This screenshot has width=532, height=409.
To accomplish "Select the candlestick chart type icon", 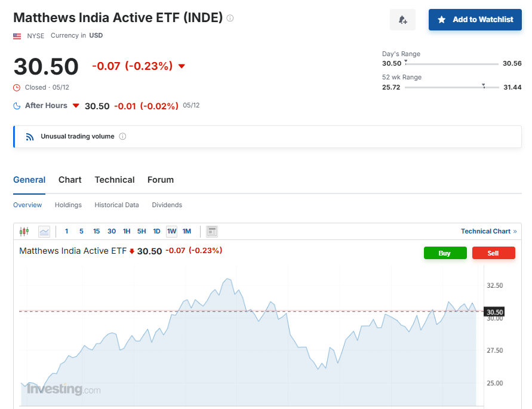I will click(24, 232).
